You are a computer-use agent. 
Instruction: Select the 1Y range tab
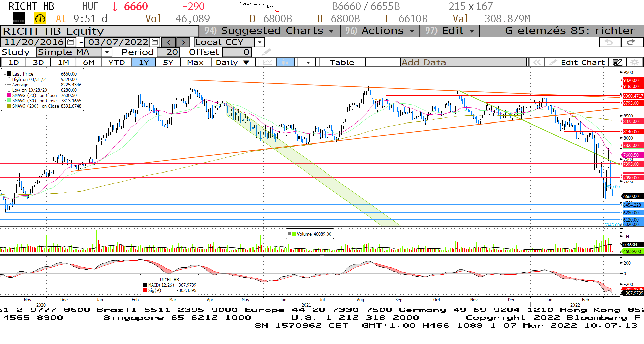tap(144, 62)
